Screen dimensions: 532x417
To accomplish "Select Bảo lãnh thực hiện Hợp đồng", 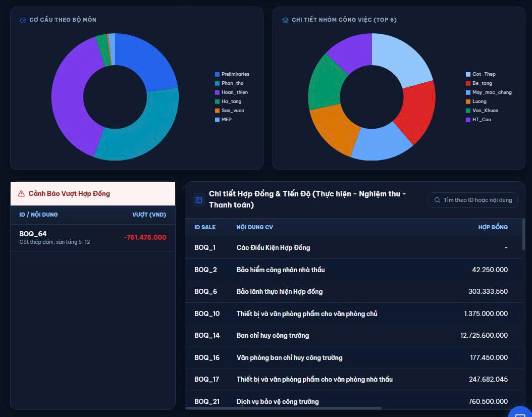I will coord(280,291).
